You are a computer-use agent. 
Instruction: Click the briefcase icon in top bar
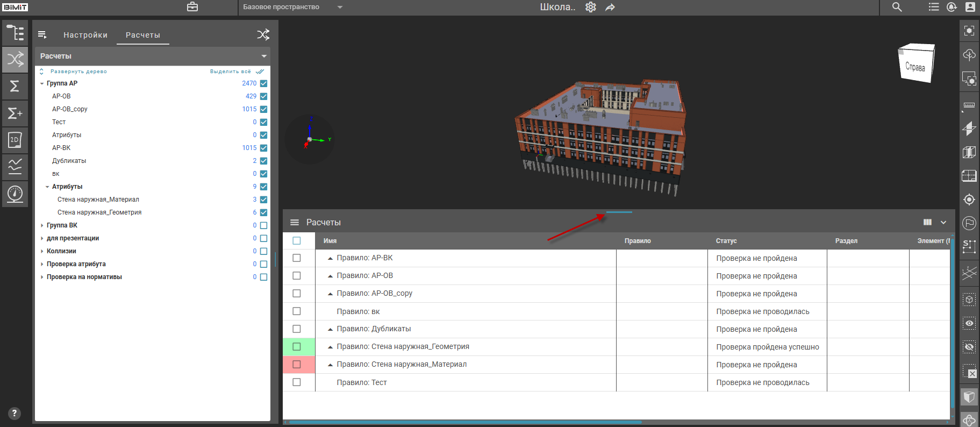(x=192, y=7)
